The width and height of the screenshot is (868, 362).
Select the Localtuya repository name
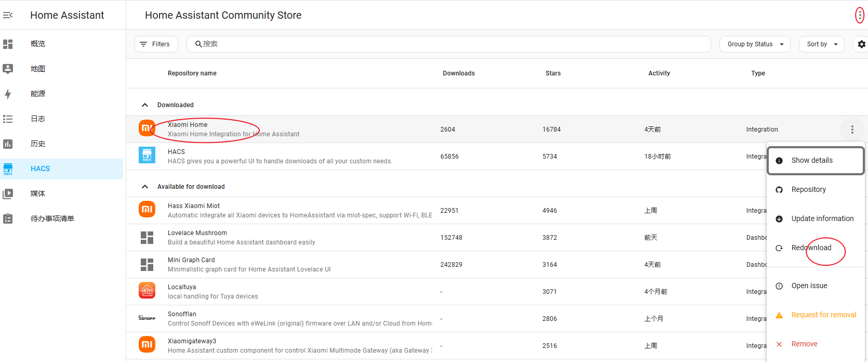(x=182, y=287)
